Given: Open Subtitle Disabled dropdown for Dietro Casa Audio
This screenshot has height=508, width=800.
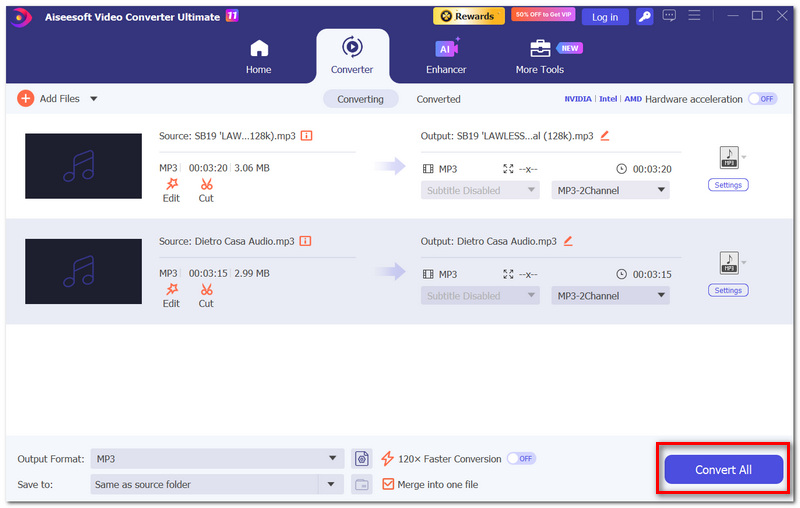Looking at the screenshot, I should pos(480,296).
